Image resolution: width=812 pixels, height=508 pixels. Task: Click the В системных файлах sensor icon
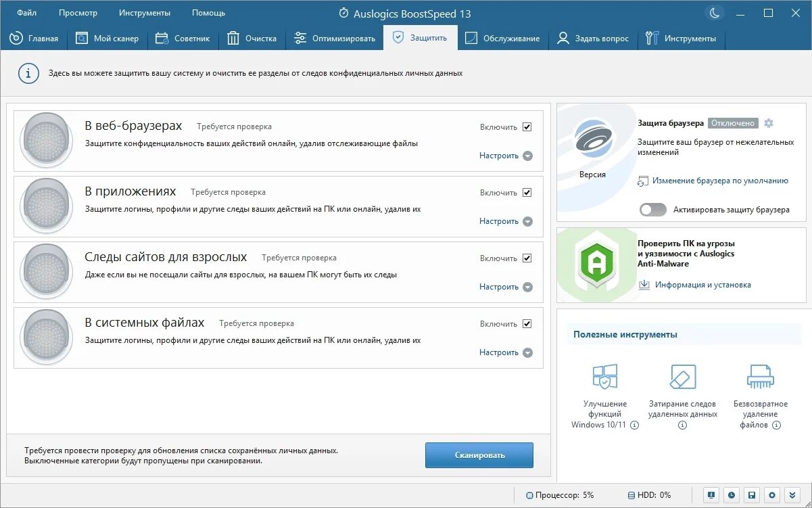pyautogui.click(x=47, y=338)
